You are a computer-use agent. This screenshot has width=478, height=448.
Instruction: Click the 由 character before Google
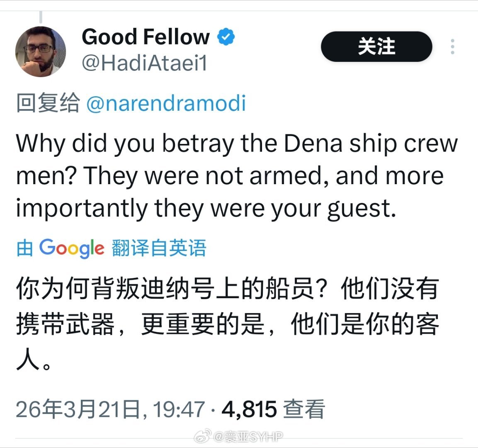(25, 248)
